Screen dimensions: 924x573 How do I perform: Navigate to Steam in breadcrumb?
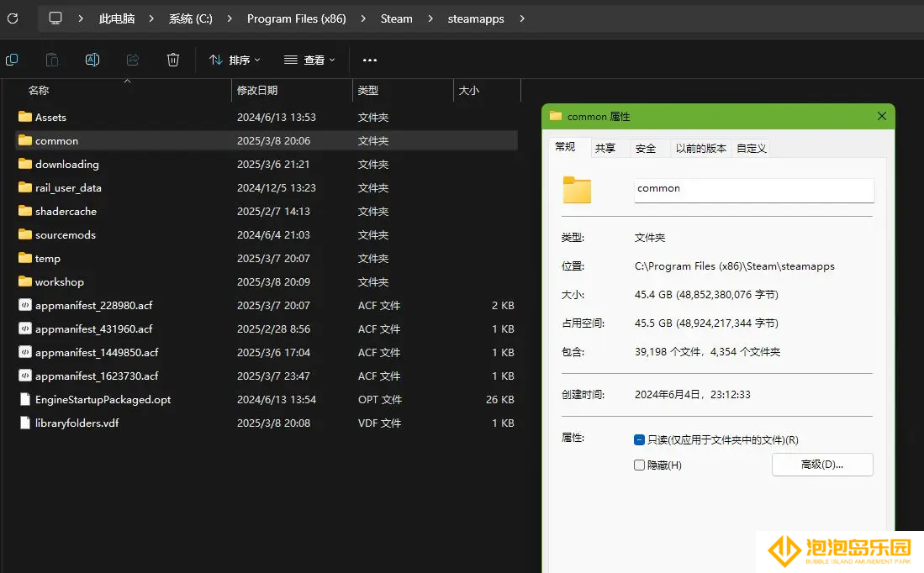click(397, 18)
